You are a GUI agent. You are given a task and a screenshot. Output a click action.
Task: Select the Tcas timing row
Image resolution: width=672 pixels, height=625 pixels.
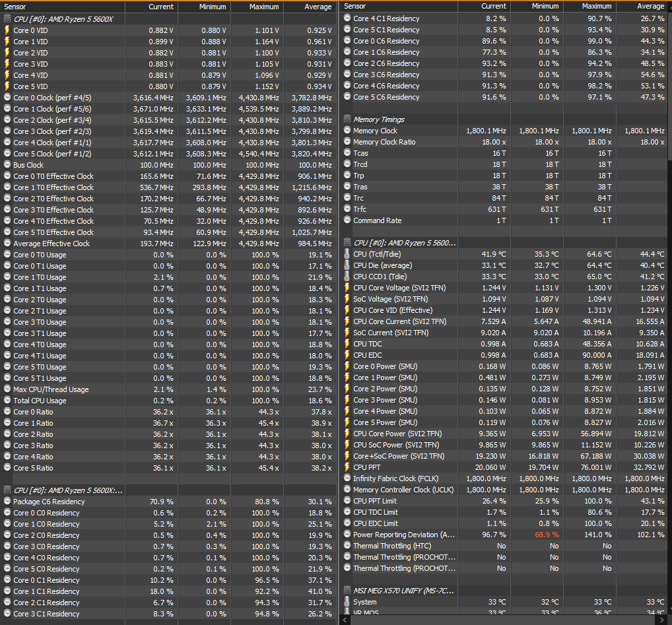click(x=504, y=153)
